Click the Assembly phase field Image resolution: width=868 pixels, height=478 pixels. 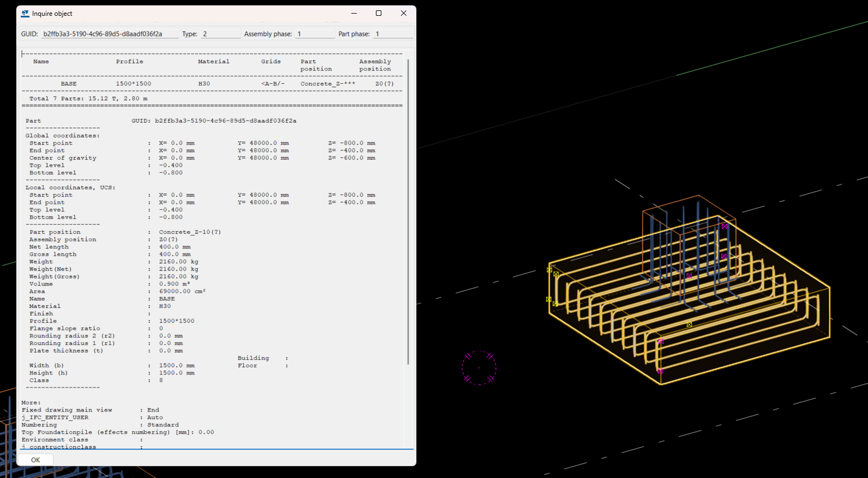[x=315, y=34]
